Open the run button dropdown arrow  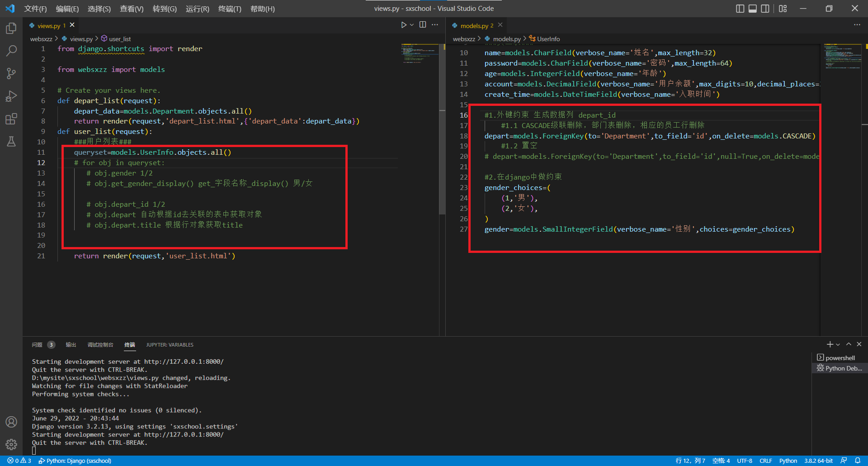(412, 25)
